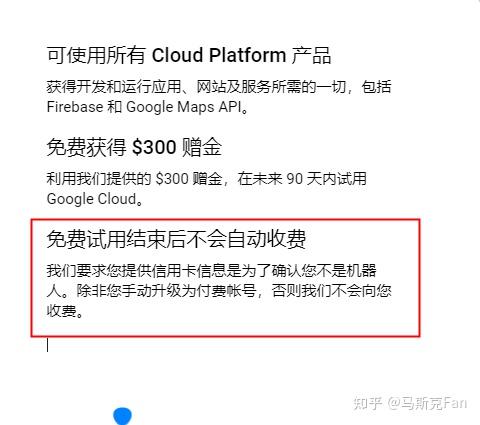This screenshot has width=480, height=425.
Task: Click the 获得开发和运行应用 paragraph line
Action: pyautogui.click(x=219, y=87)
